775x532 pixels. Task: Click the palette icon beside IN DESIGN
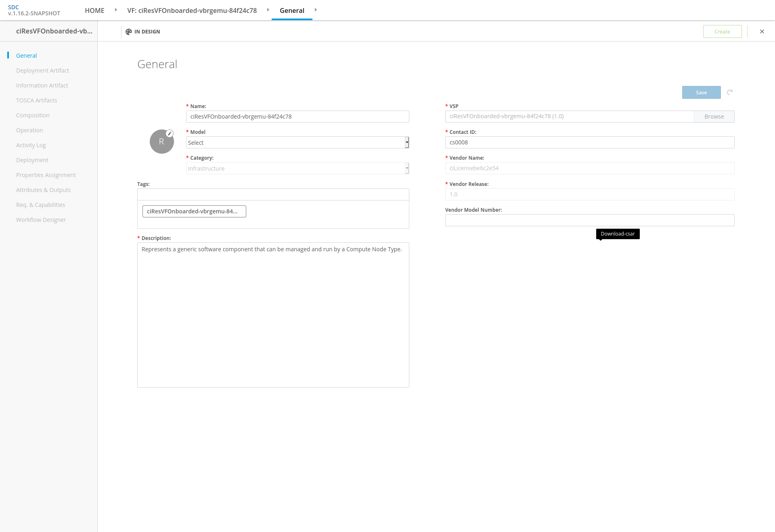pyautogui.click(x=129, y=31)
